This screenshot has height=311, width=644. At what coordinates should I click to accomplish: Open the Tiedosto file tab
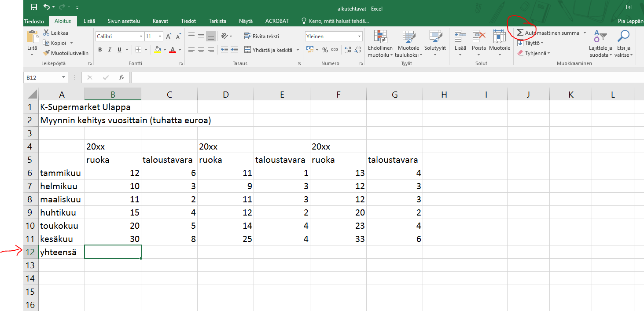pyautogui.click(x=34, y=21)
